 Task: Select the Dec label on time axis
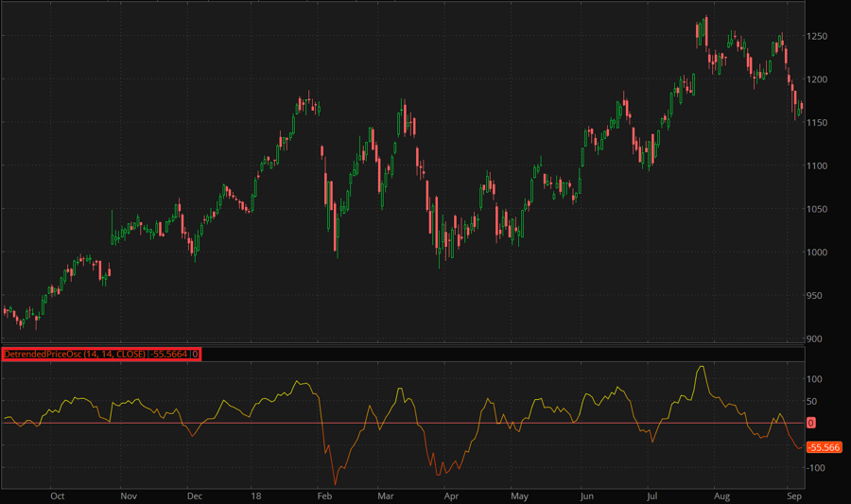pos(194,495)
